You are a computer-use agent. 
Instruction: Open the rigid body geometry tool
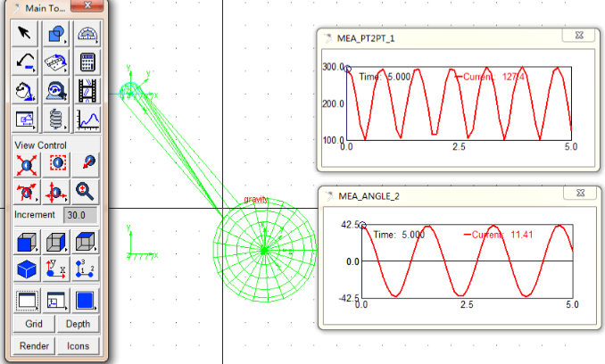coord(57,34)
